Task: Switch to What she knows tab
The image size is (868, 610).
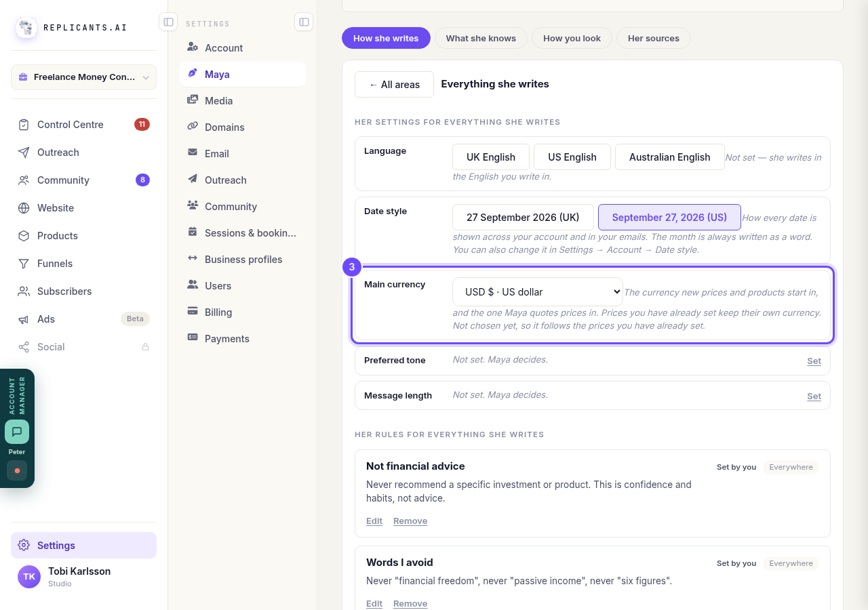Action: tap(481, 38)
